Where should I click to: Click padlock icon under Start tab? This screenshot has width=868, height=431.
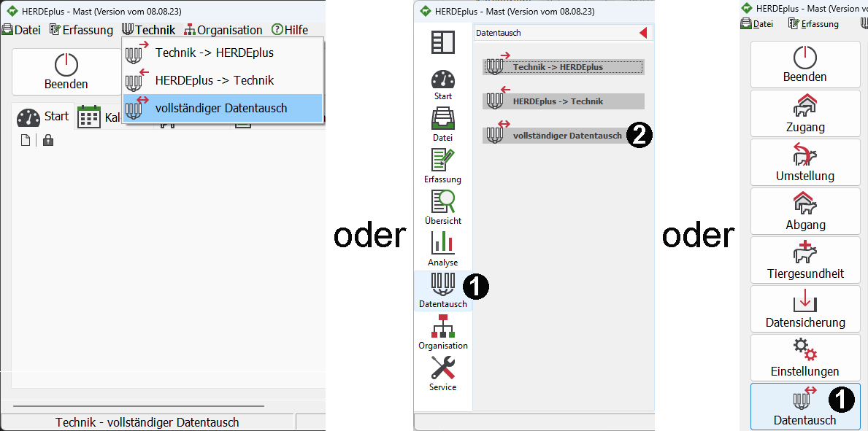tap(48, 141)
